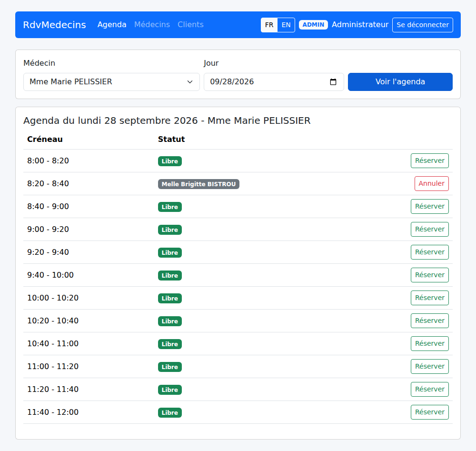This screenshot has width=476, height=451.
Task: Reserve the 8:00 - 8:20 slot
Action: [429, 160]
